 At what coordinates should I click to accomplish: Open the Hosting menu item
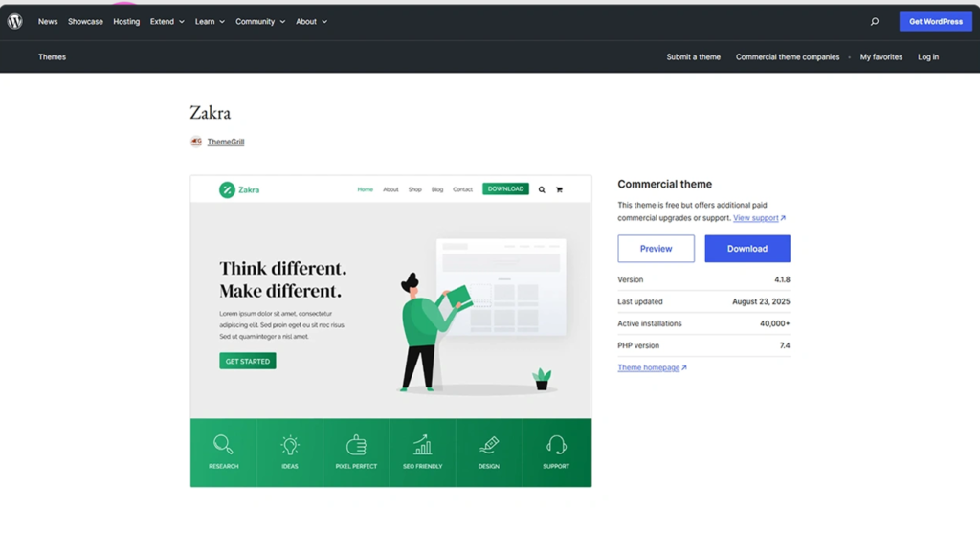point(126,21)
